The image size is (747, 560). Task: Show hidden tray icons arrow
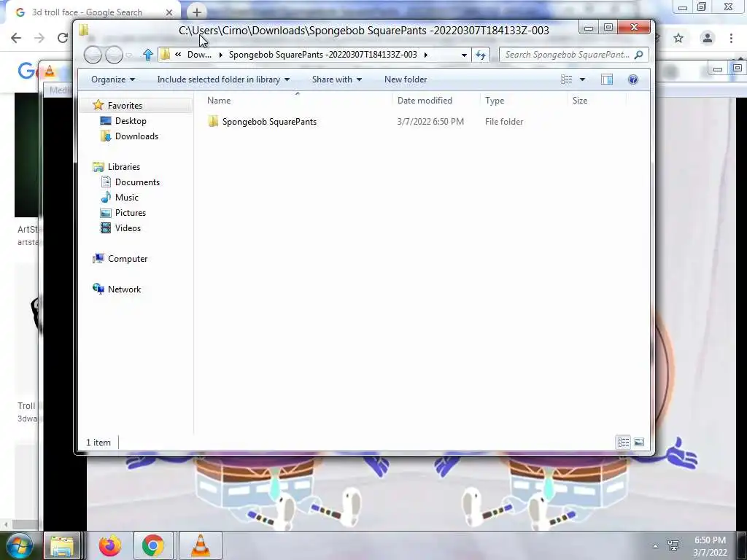[x=656, y=546]
